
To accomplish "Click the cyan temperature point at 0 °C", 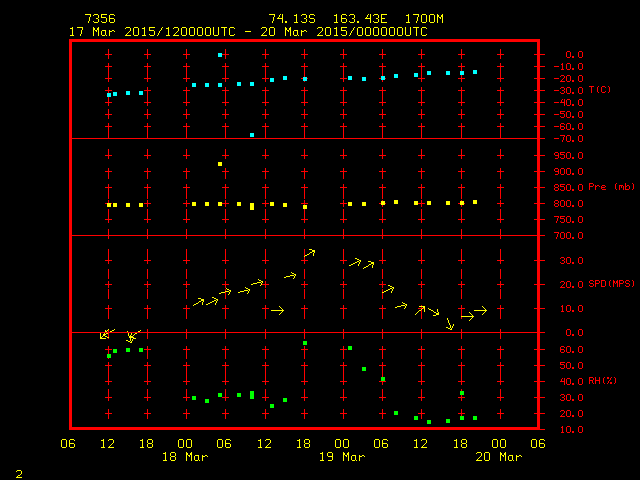I will [x=220, y=55].
